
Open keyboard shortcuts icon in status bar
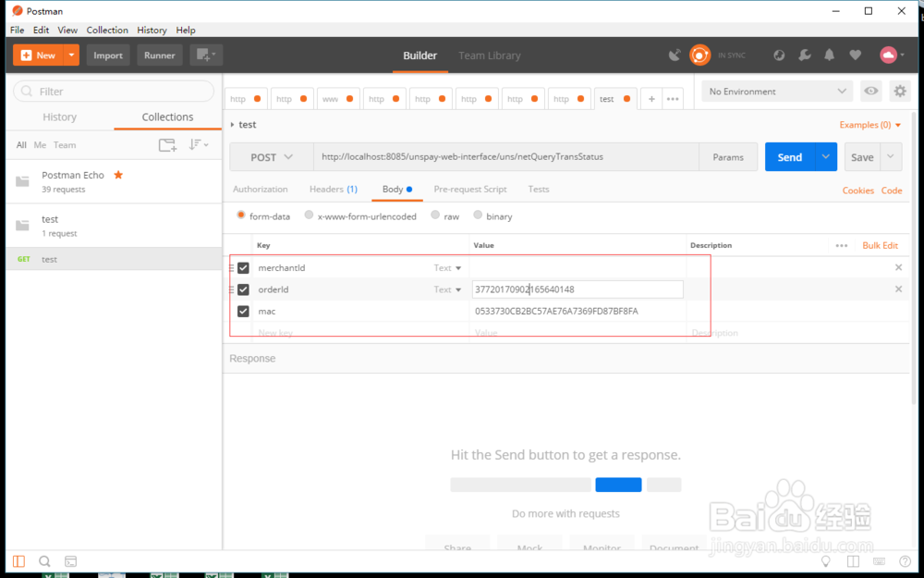(880, 561)
